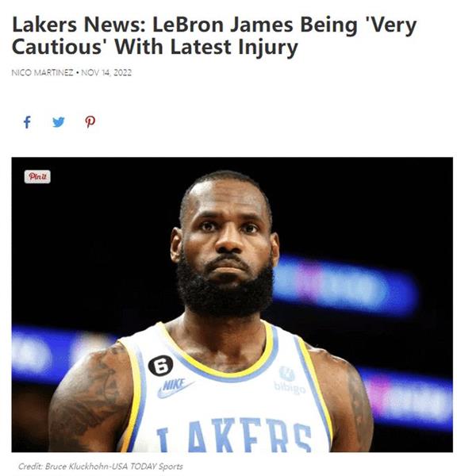Click the words 'Lakers News:' in headline
This screenshot has height=476, width=457.
point(79,25)
